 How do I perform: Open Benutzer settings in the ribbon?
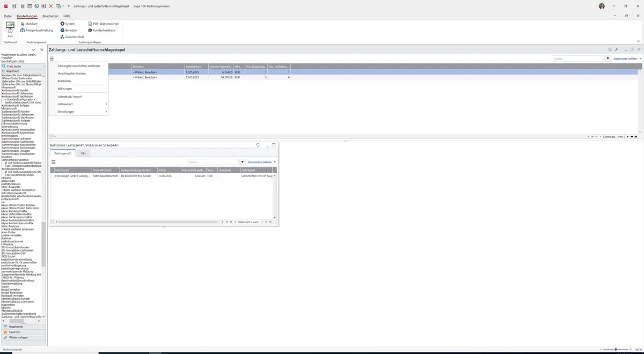[69, 30]
